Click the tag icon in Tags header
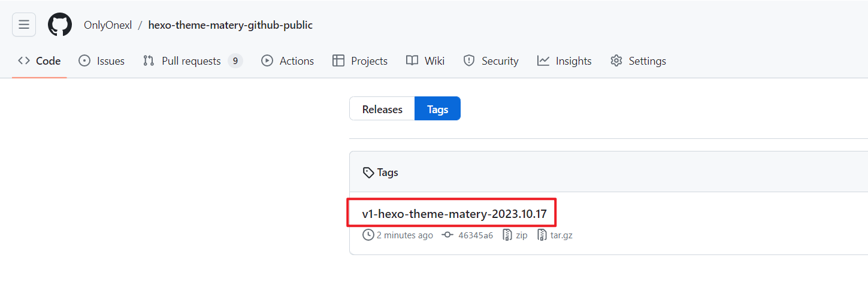 (x=368, y=172)
